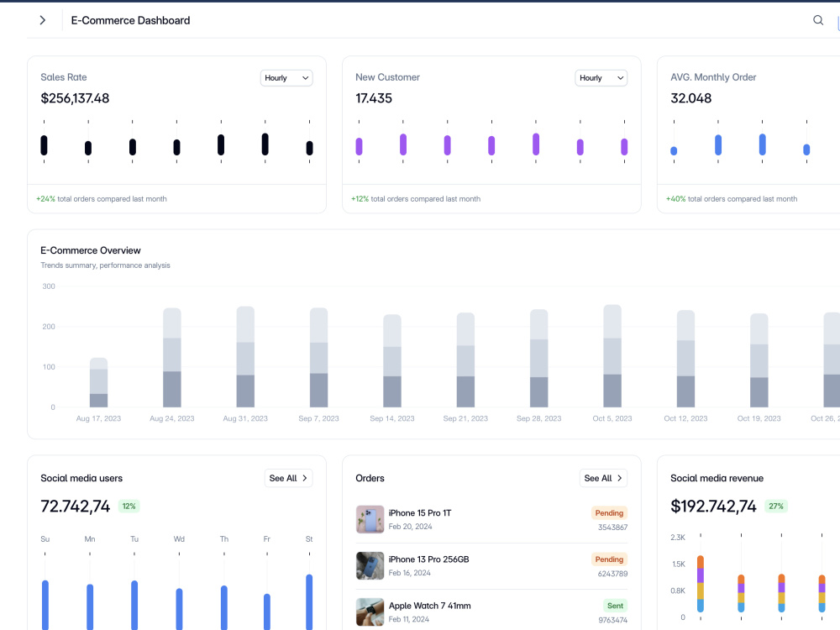The height and width of the screenshot is (630, 840).
Task: Open the Apple Watch 7 41mm thumbnail
Action: pyautogui.click(x=370, y=612)
